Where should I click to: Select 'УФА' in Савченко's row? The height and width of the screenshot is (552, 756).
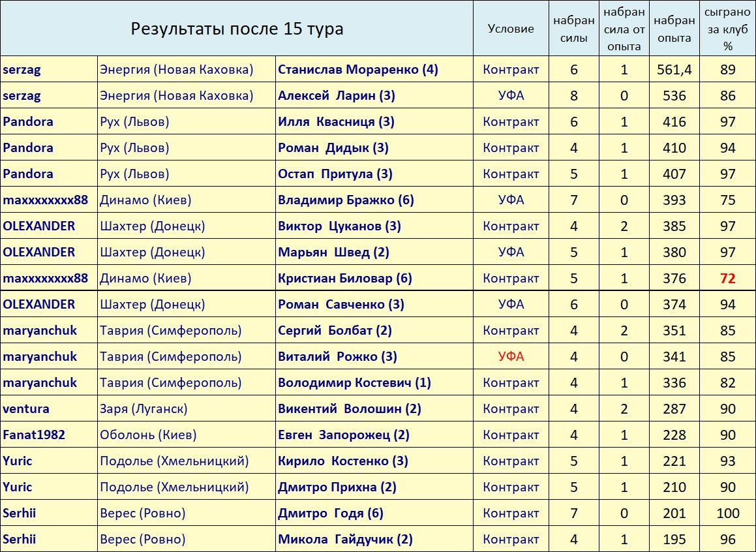511,304
